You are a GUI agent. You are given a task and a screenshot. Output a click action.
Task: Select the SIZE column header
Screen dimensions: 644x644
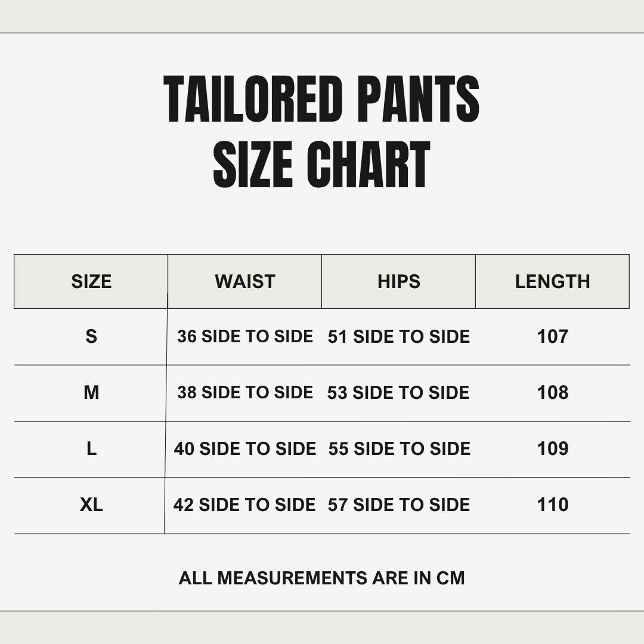tap(91, 281)
